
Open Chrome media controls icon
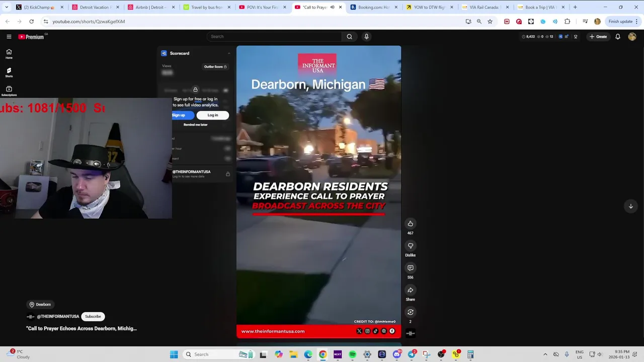click(585, 22)
